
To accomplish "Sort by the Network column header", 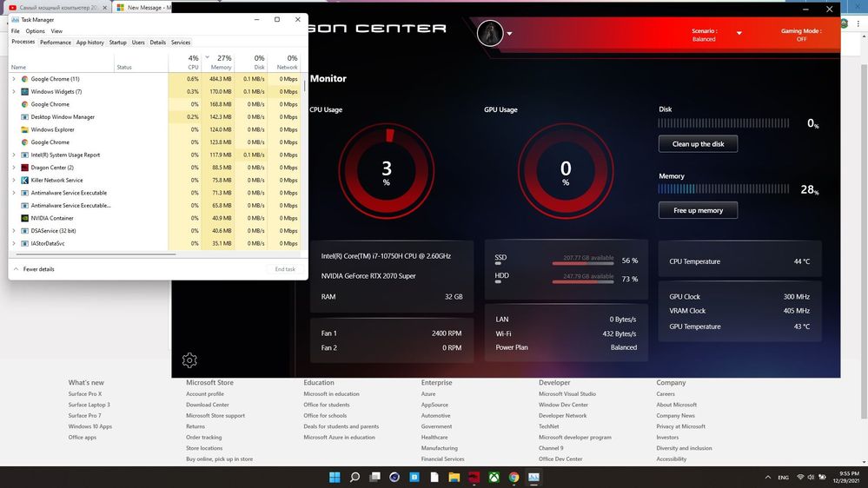I will click(284, 62).
